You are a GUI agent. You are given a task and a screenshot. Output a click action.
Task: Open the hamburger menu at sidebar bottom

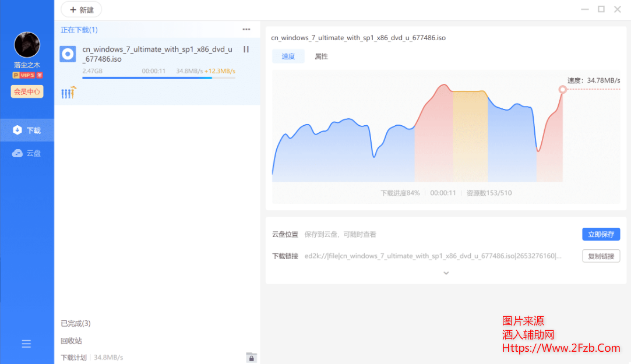pyautogui.click(x=26, y=344)
